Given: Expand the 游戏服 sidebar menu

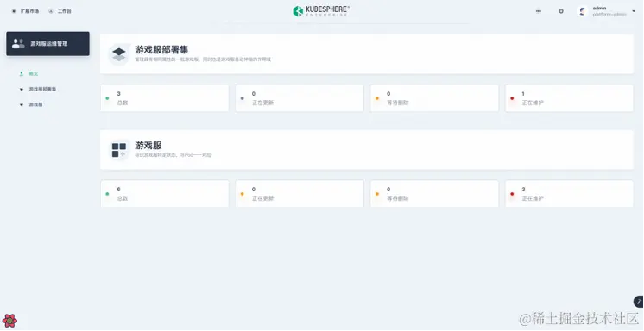Looking at the screenshot, I should (x=31, y=104).
